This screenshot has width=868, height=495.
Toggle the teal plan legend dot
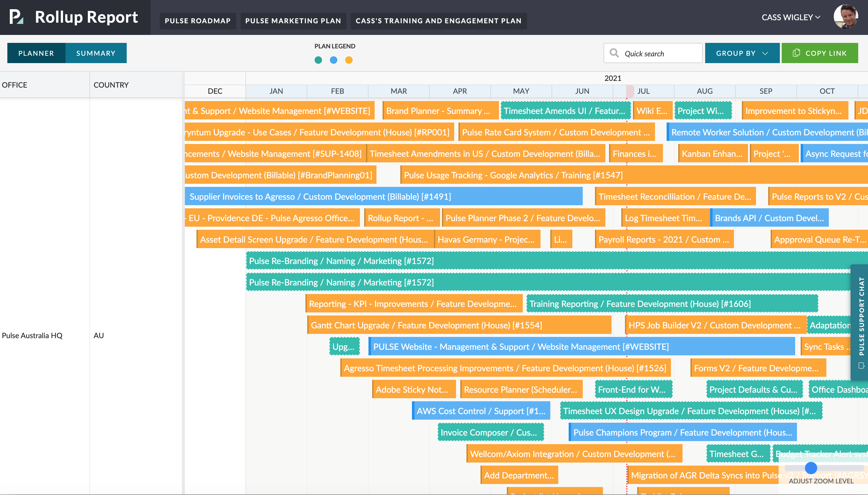point(318,60)
